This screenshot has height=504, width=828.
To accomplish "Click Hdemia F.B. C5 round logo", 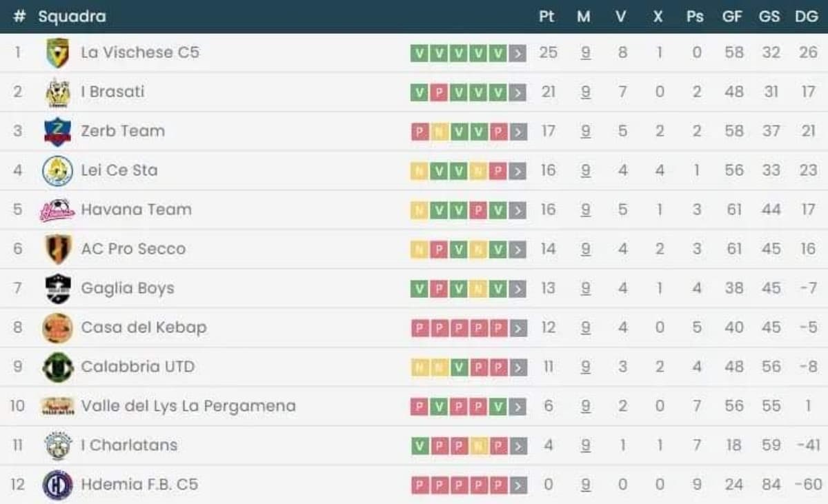I will pyautogui.click(x=57, y=485).
